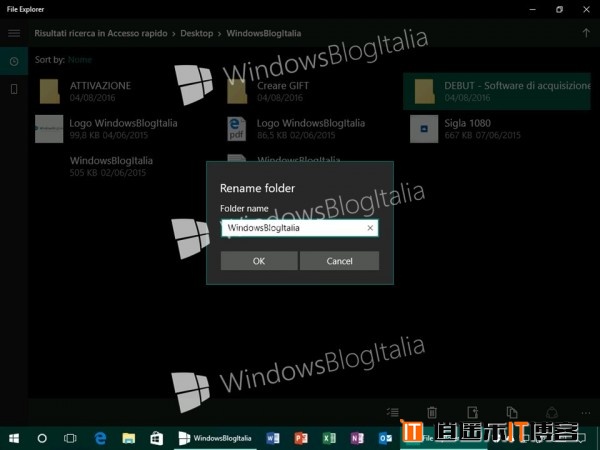The width and height of the screenshot is (600, 450).
Task: Confirm rename with OK button
Action: [259, 261]
